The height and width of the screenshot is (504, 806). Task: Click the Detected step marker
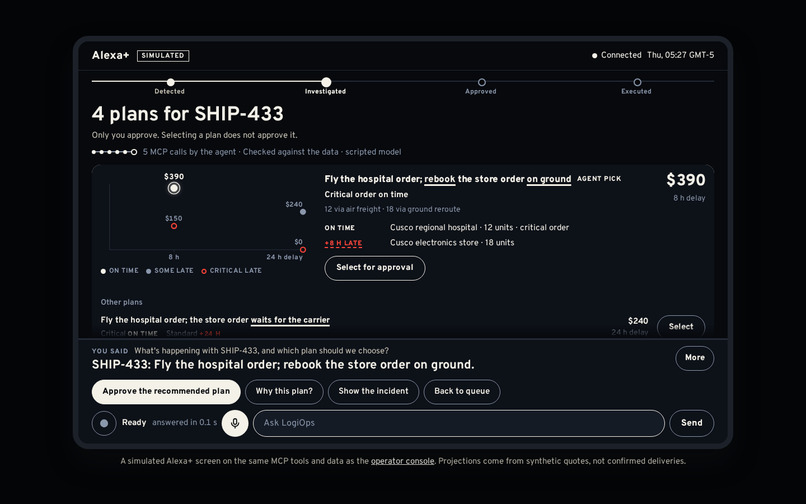coord(171,82)
